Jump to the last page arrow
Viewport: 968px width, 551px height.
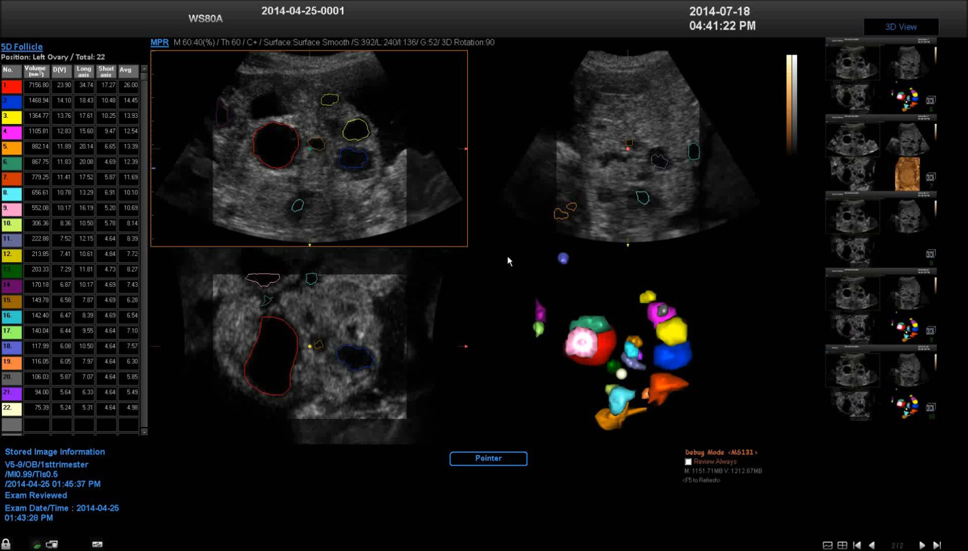pos(937,545)
